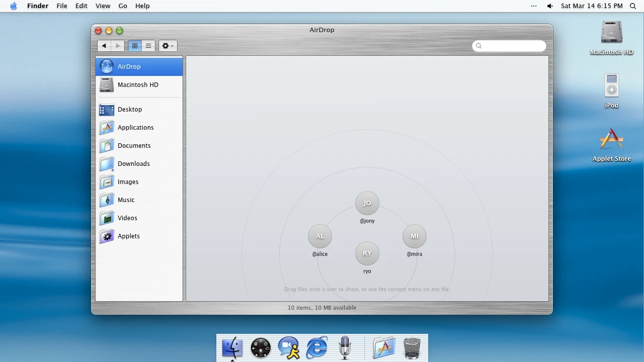Image resolution: width=644 pixels, height=362 pixels.
Task: Choose the ryo AirDrop recipient
Action: pos(367,258)
